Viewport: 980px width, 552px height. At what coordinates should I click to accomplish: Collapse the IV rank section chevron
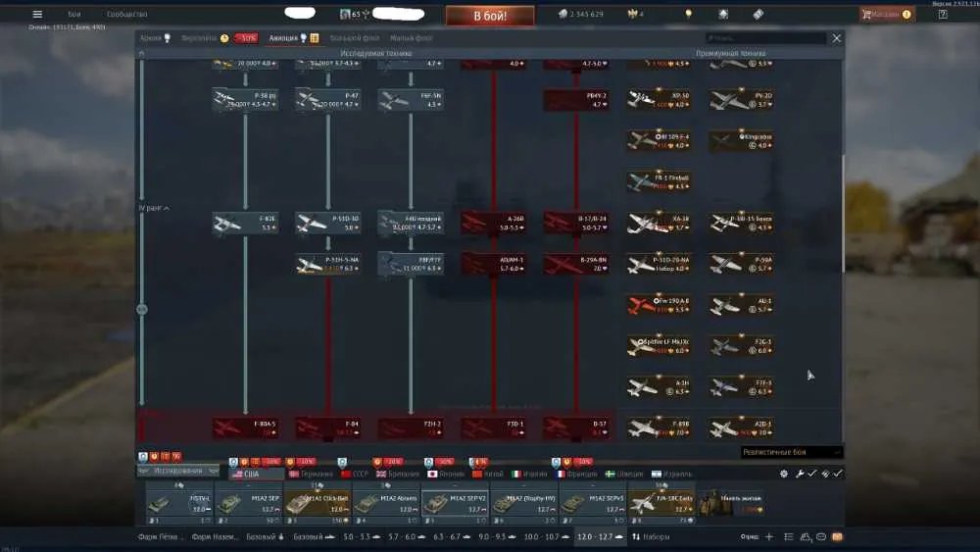click(x=154, y=208)
